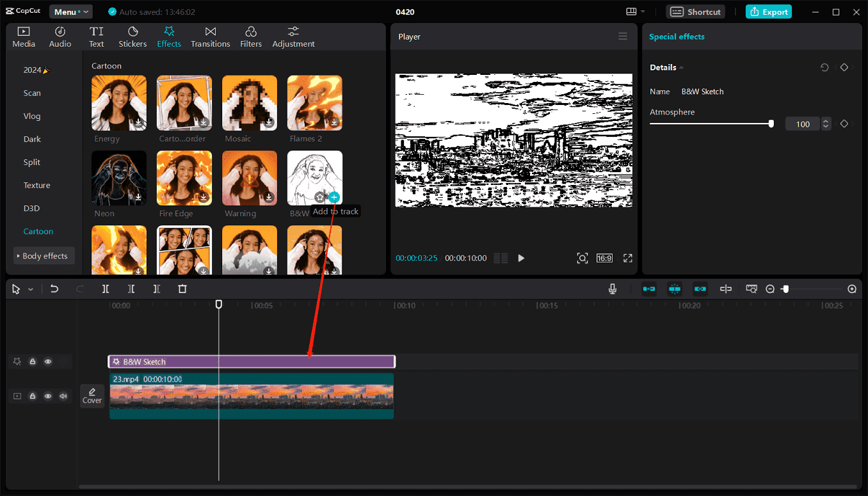Screen dimensions: 868x496
Task: Click the Atmosphere value field showing 100
Action: pyautogui.click(x=803, y=124)
